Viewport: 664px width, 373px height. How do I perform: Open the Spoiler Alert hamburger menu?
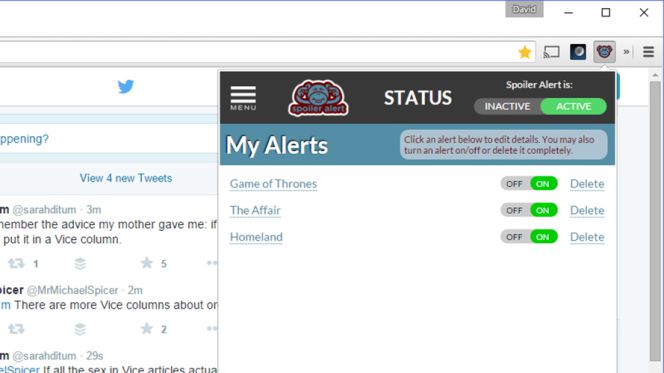(x=243, y=98)
